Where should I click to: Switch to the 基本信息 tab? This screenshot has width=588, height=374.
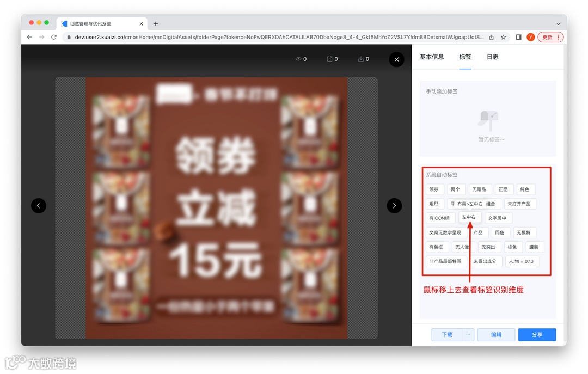[432, 57]
